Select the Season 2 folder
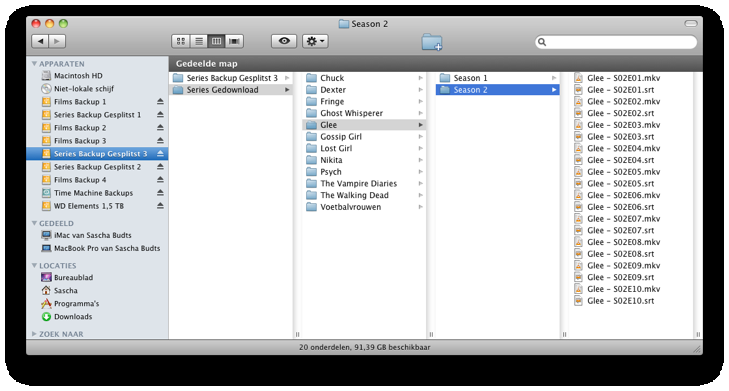 point(497,90)
